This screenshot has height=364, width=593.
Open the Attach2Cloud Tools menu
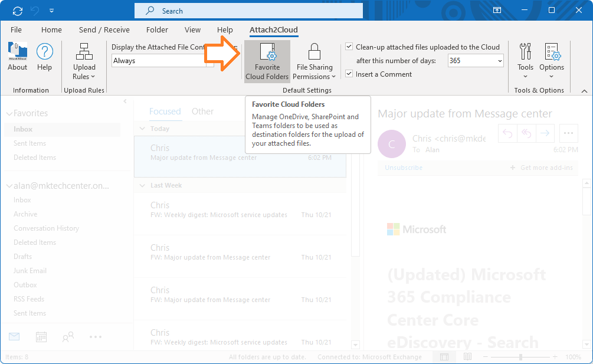[525, 60]
